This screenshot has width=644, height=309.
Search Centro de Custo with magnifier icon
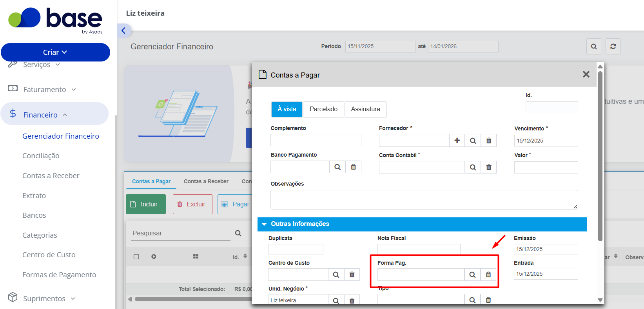tap(336, 275)
